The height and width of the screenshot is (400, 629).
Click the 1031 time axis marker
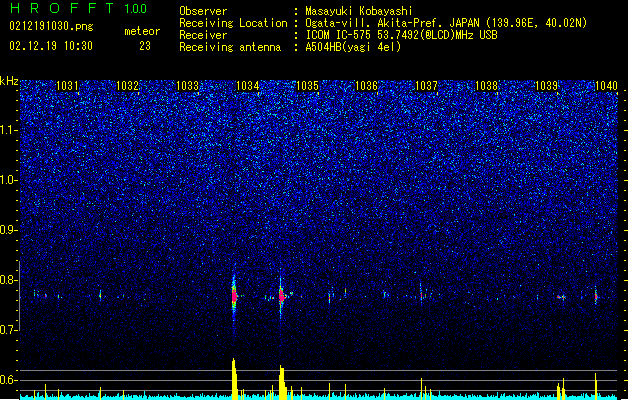coord(67,86)
